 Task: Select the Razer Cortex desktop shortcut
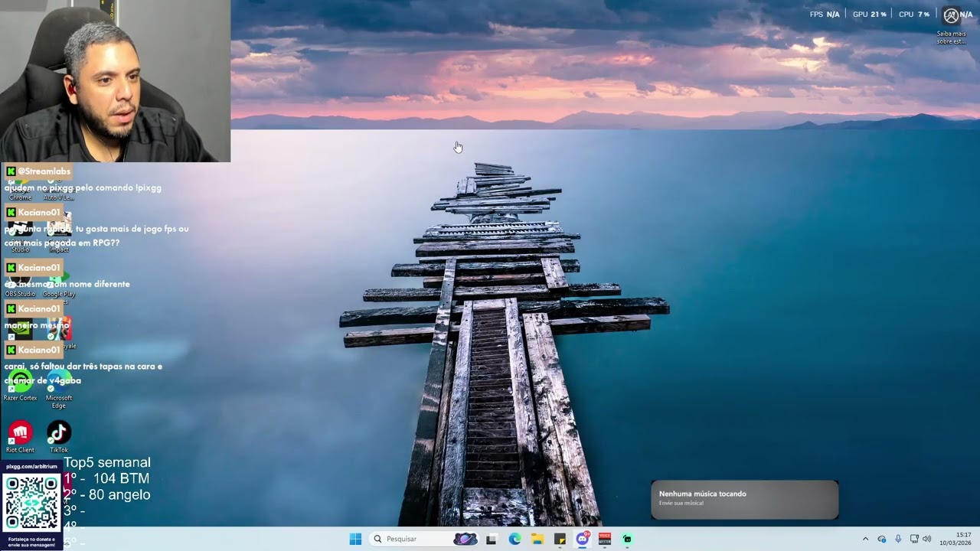[21, 386]
